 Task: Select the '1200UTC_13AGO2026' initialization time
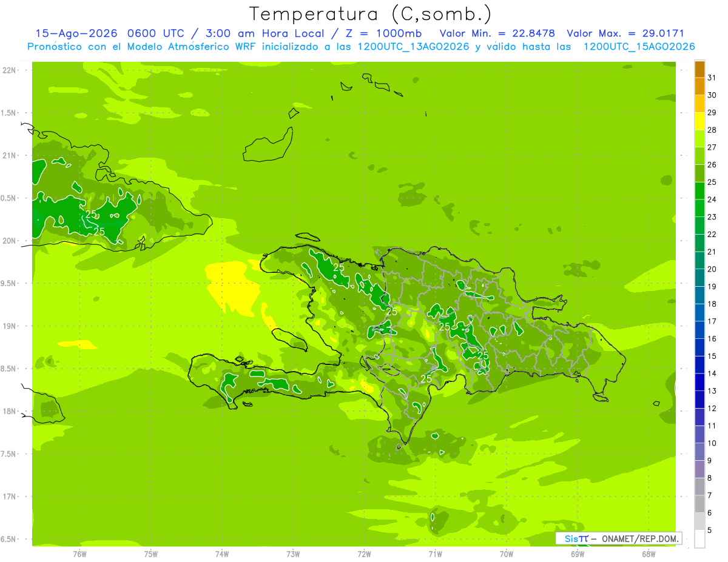click(413, 47)
